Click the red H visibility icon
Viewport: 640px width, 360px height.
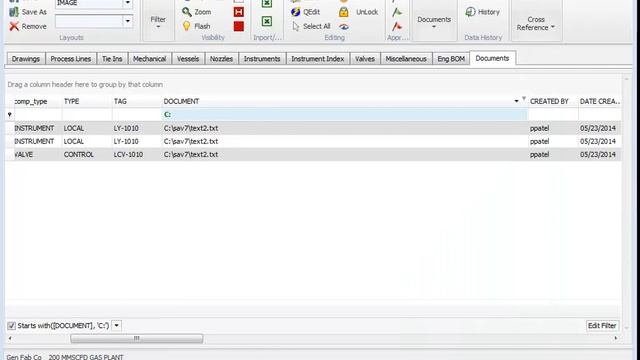point(239,12)
